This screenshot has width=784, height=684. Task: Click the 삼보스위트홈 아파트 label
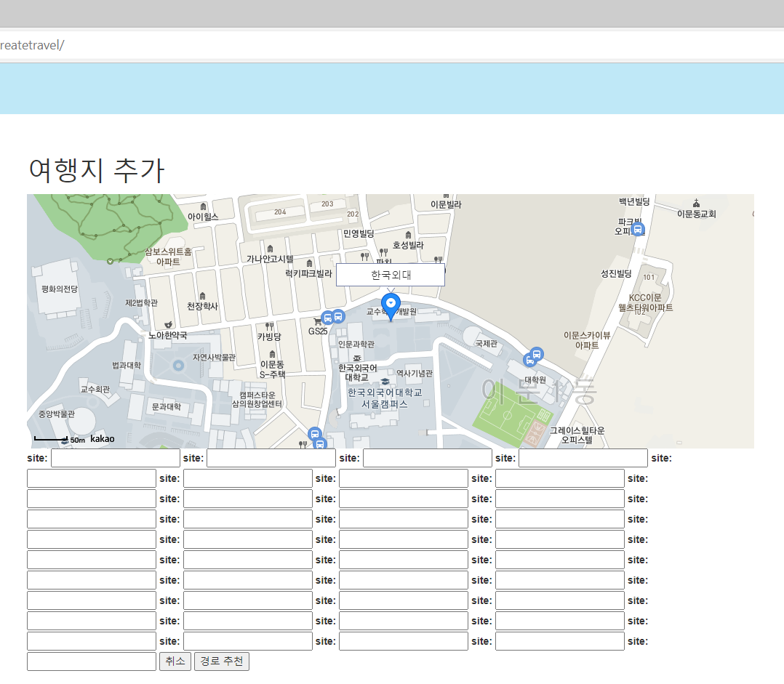(x=168, y=257)
